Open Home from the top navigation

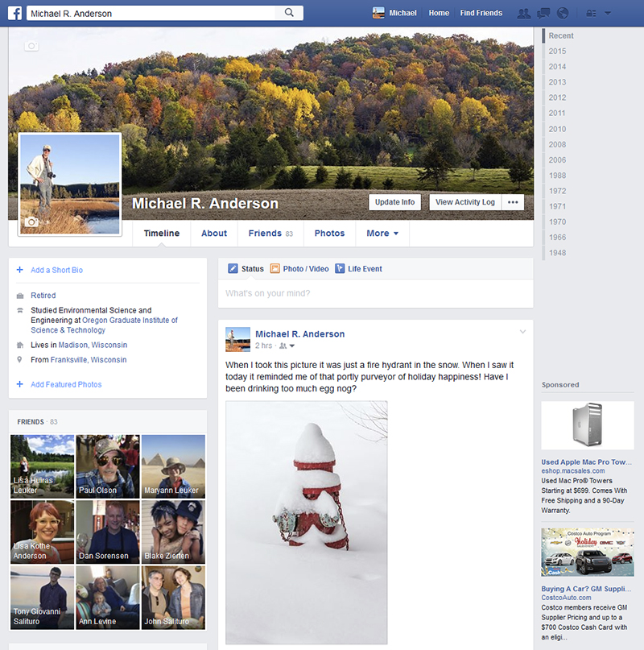tap(439, 12)
